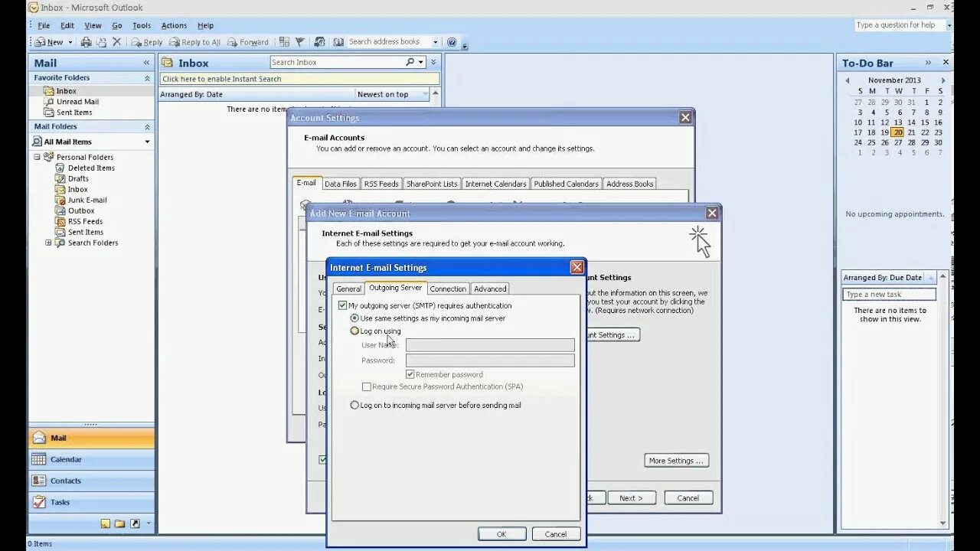Screen dimensions: 980x551
Task: Click the Delete (X) toolbar icon
Action: click(117, 42)
